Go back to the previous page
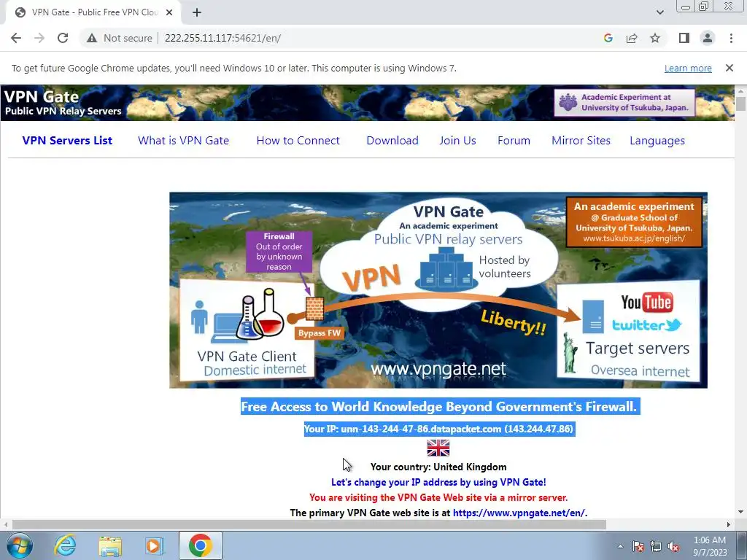Screen dimensions: 747x560 click(16, 38)
